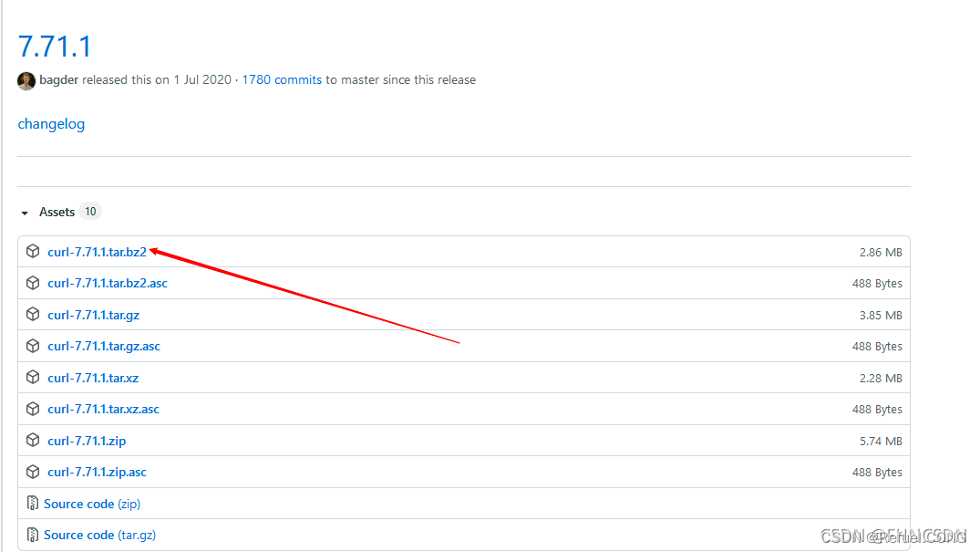Click package icon beside curl-7.71.1.tar.xz
This screenshot has height=552, width=980.
click(33, 378)
